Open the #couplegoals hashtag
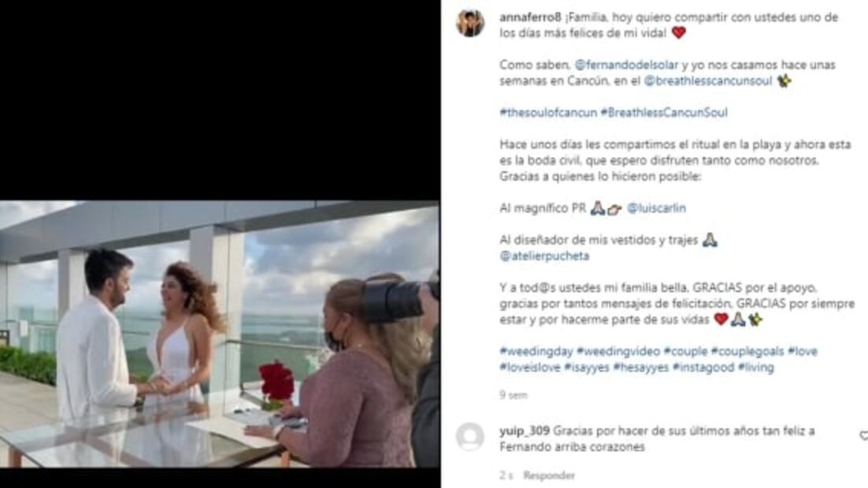The width and height of the screenshot is (868, 488). click(x=747, y=351)
